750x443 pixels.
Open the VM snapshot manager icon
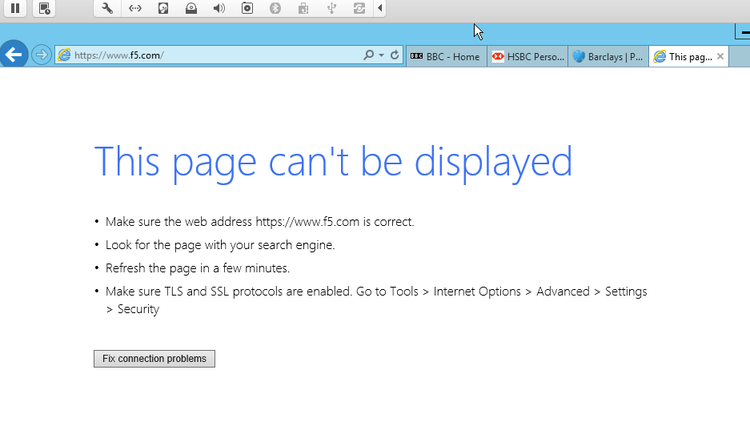click(x=44, y=8)
